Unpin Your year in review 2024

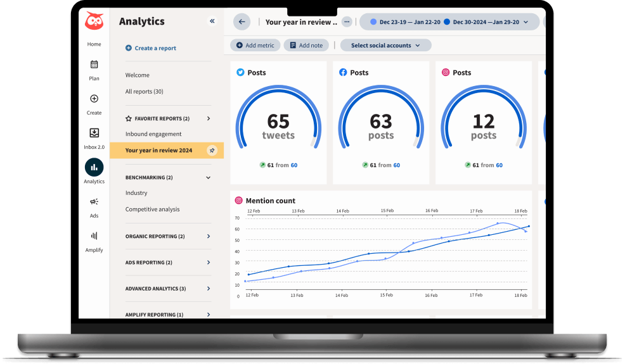(212, 151)
